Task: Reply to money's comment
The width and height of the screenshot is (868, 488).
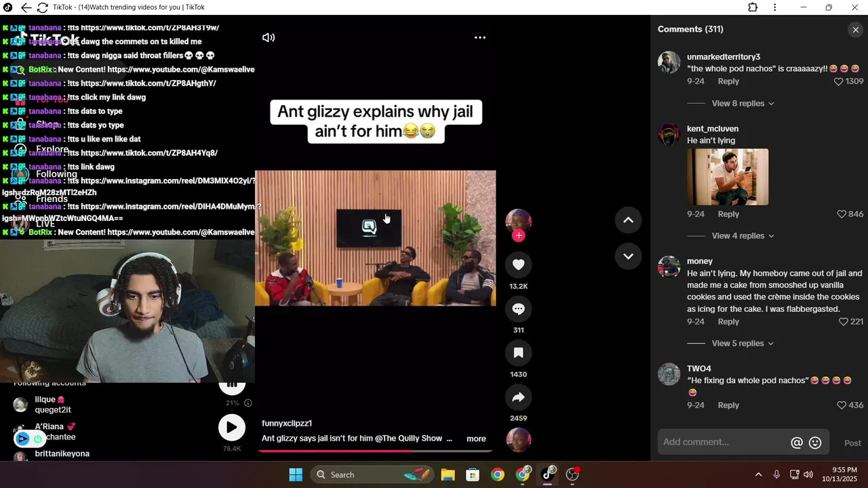Action: (x=728, y=322)
